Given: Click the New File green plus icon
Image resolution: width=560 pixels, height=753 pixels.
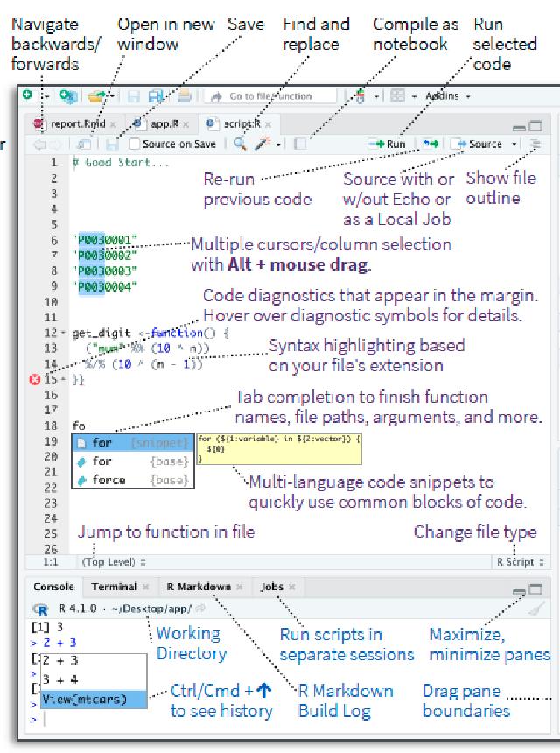Looking at the screenshot, I should (28, 95).
